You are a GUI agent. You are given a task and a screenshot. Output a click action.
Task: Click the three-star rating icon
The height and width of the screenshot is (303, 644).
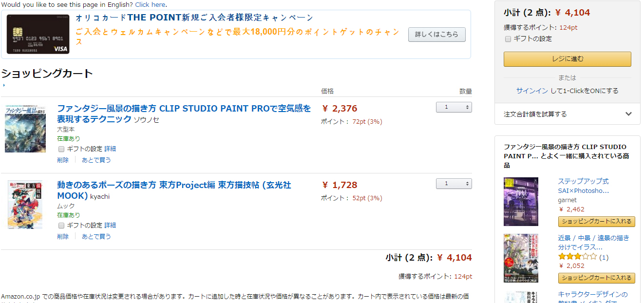[577, 257]
